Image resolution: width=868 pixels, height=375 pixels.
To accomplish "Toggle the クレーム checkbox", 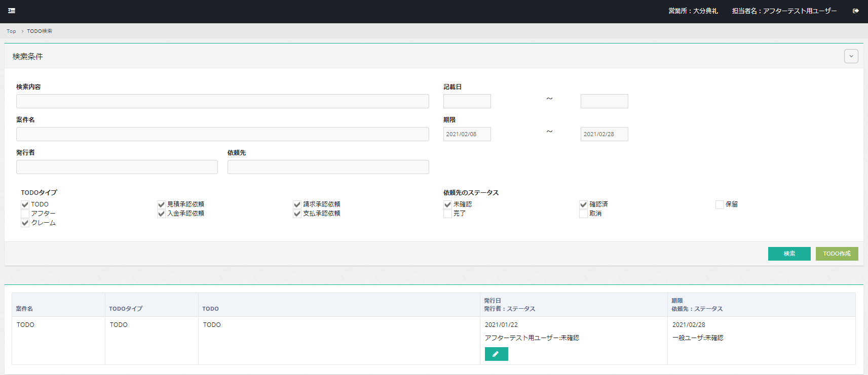I will click(x=25, y=223).
